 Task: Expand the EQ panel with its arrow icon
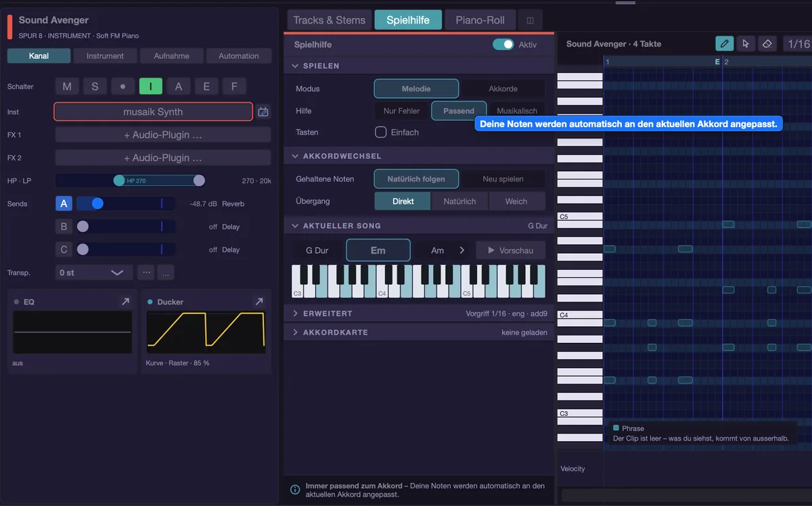tap(125, 302)
